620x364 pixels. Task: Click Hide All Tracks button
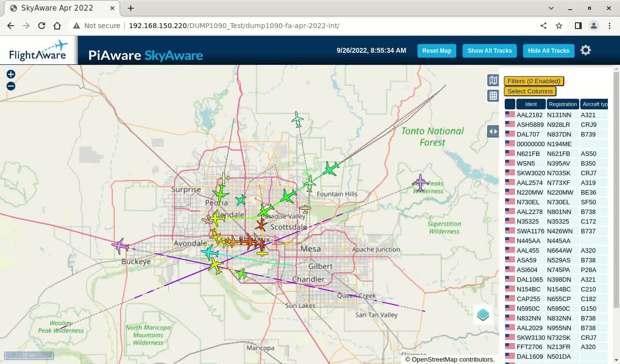[x=549, y=51]
